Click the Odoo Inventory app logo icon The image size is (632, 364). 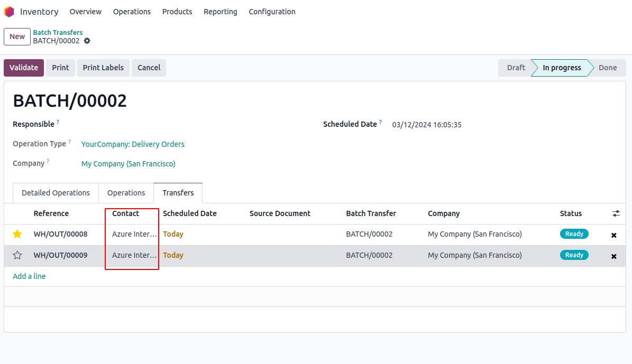pos(9,12)
